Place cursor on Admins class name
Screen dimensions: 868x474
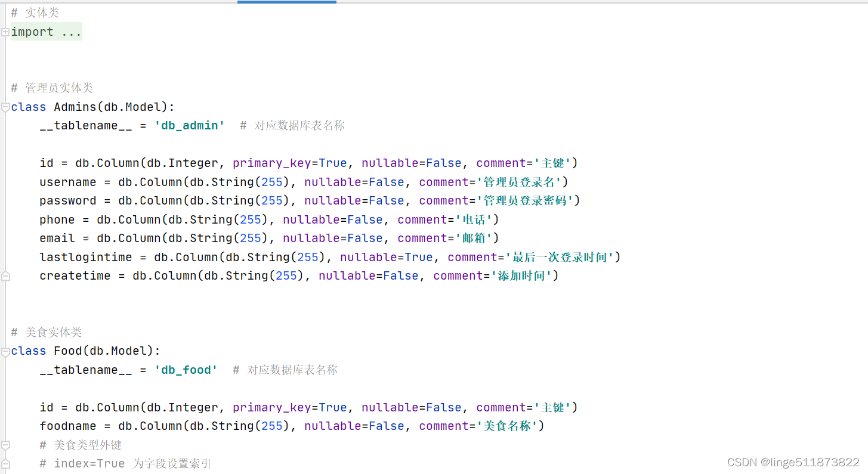75,107
